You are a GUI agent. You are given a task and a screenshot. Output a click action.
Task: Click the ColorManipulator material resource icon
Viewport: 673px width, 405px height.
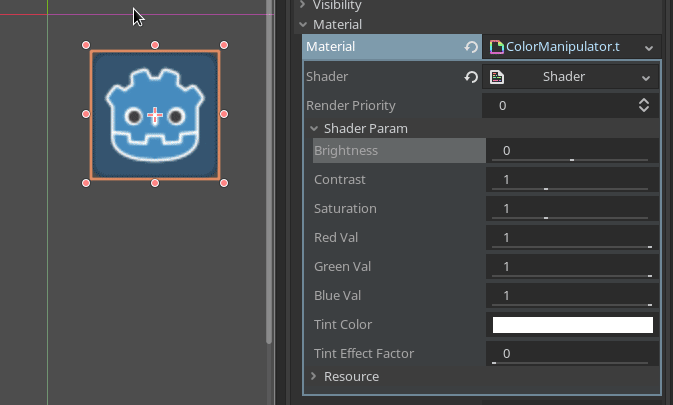click(497, 47)
